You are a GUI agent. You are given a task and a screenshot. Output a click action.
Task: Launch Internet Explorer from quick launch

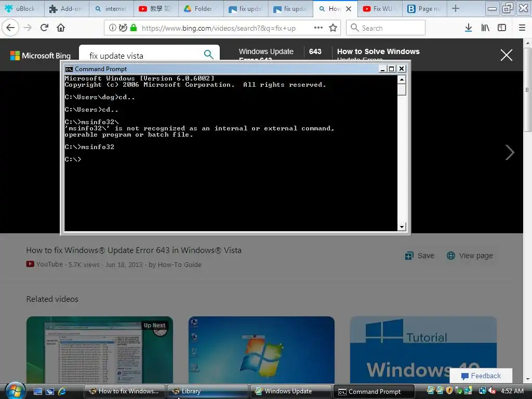tap(62, 392)
